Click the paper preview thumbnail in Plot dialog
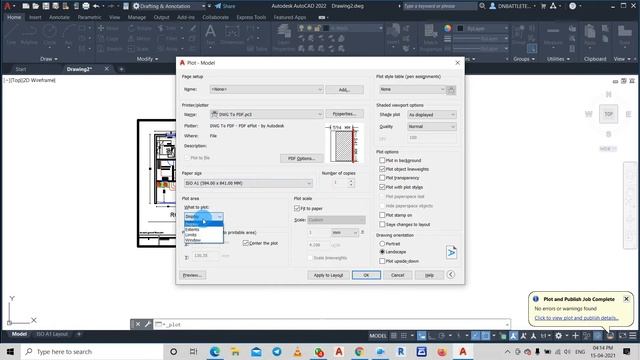This screenshot has height=360, width=640. [x=344, y=144]
